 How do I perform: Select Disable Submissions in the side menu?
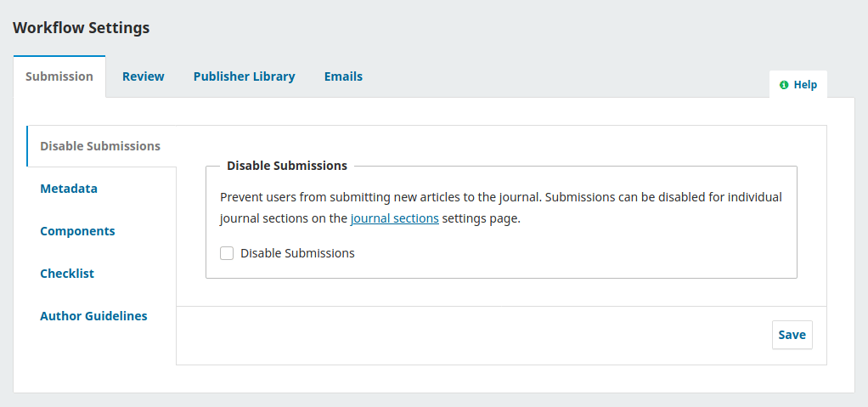(x=100, y=146)
